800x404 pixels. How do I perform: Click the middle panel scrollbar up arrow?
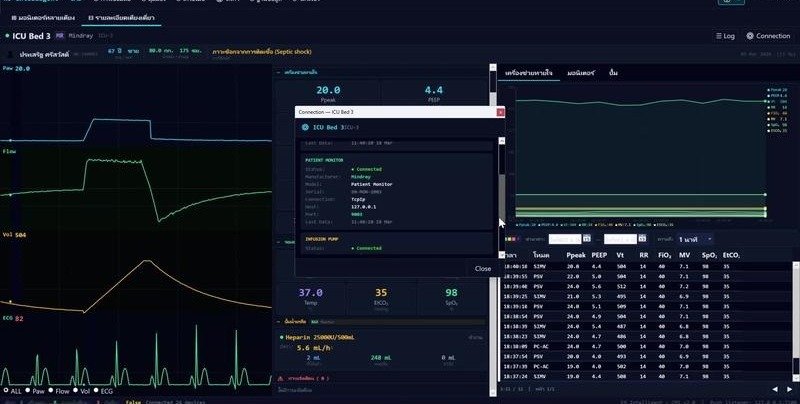pos(493,67)
